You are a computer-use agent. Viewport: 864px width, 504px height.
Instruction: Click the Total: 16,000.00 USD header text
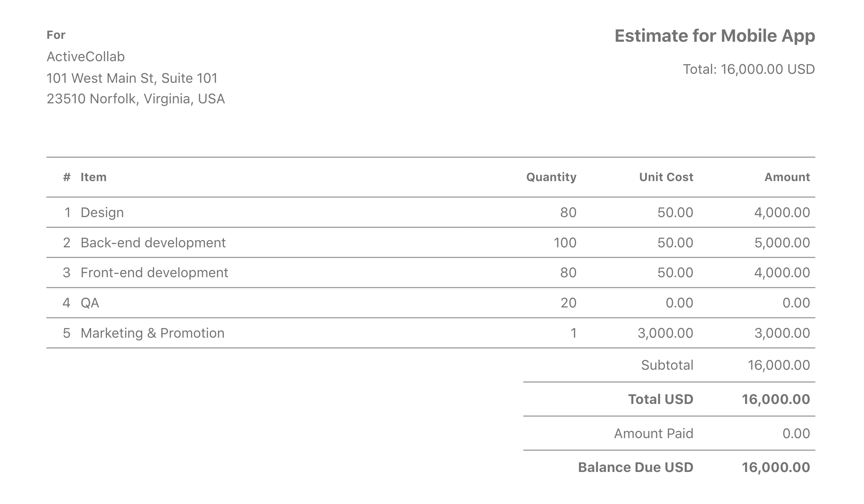749,69
